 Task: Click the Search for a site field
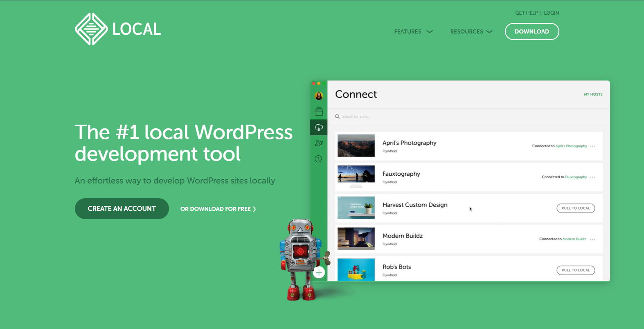point(468,116)
